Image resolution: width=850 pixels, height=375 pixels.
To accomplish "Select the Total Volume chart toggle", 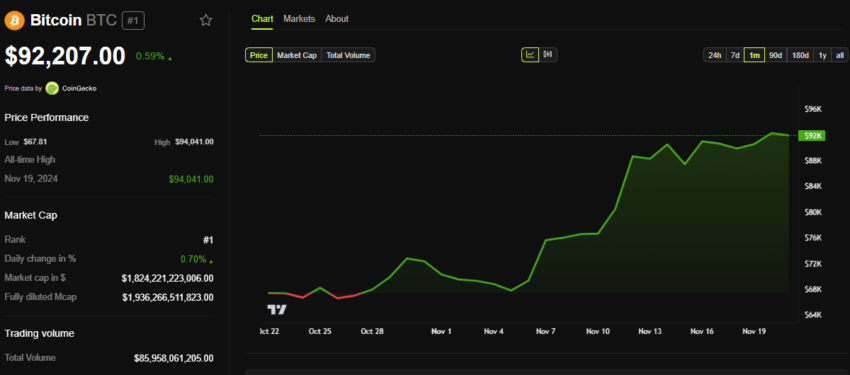I will [x=348, y=55].
